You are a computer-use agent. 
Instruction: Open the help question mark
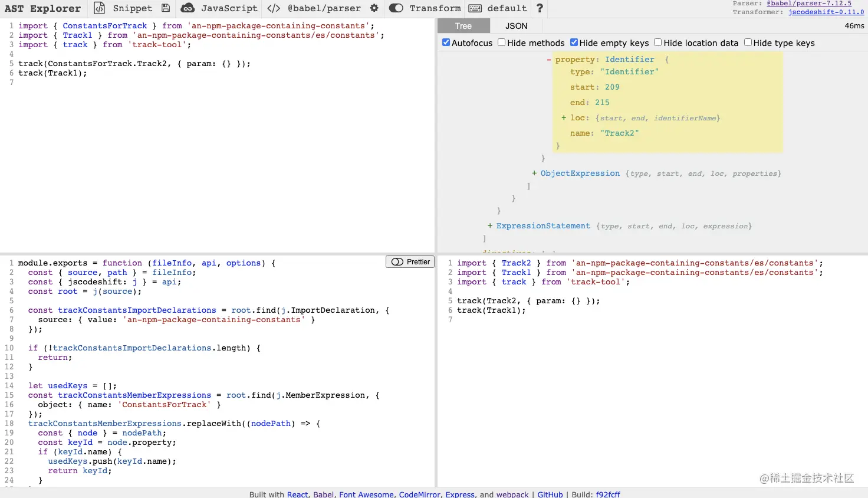[540, 8]
